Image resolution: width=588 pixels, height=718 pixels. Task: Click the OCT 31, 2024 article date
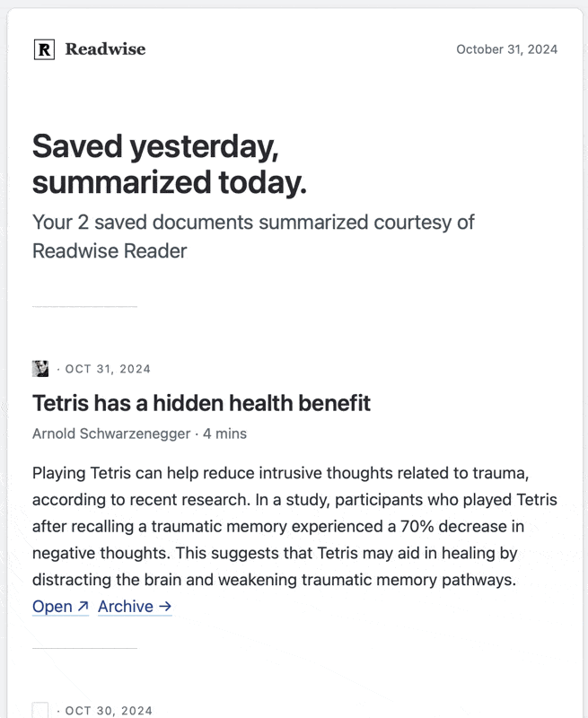coord(108,369)
